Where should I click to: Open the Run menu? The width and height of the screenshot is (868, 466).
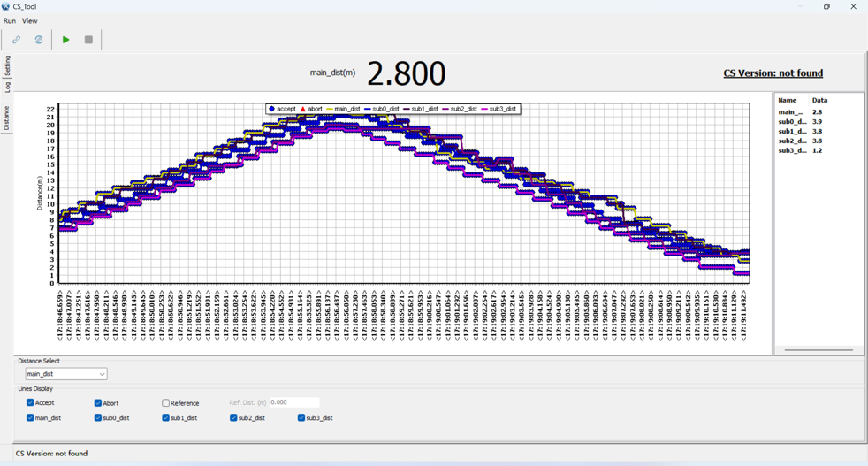[10, 20]
